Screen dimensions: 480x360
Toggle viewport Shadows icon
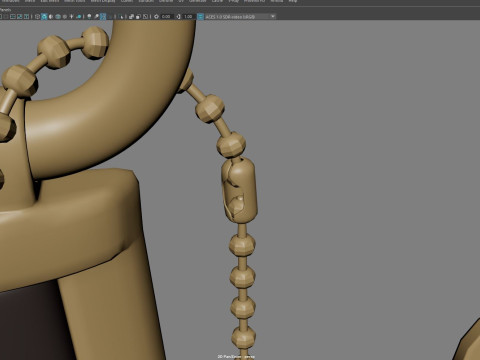79,17
